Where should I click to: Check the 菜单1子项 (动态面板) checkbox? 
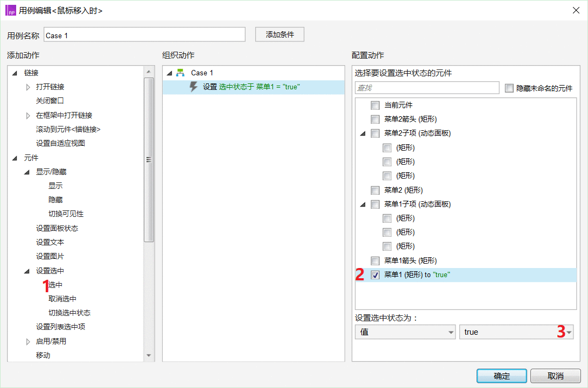[x=375, y=204]
